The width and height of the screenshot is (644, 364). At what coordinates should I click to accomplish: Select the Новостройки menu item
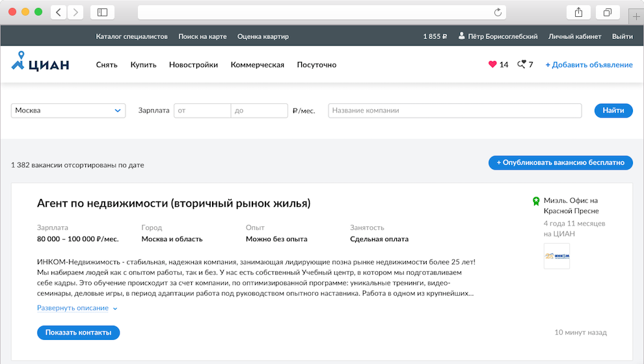[x=193, y=65]
